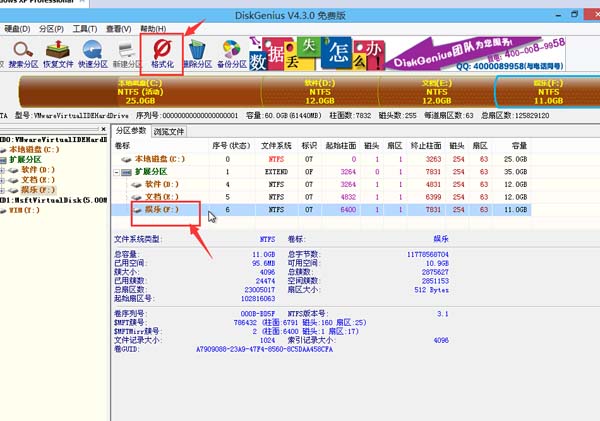Select the C: 25.0GB partition bar segment
The image size is (600, 421).
click(140, 92)
